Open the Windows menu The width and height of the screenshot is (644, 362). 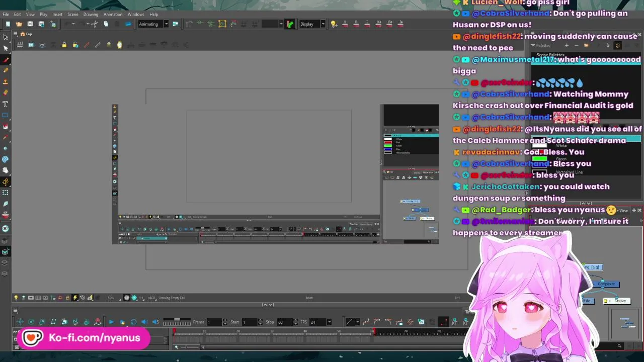click(136, 14)
